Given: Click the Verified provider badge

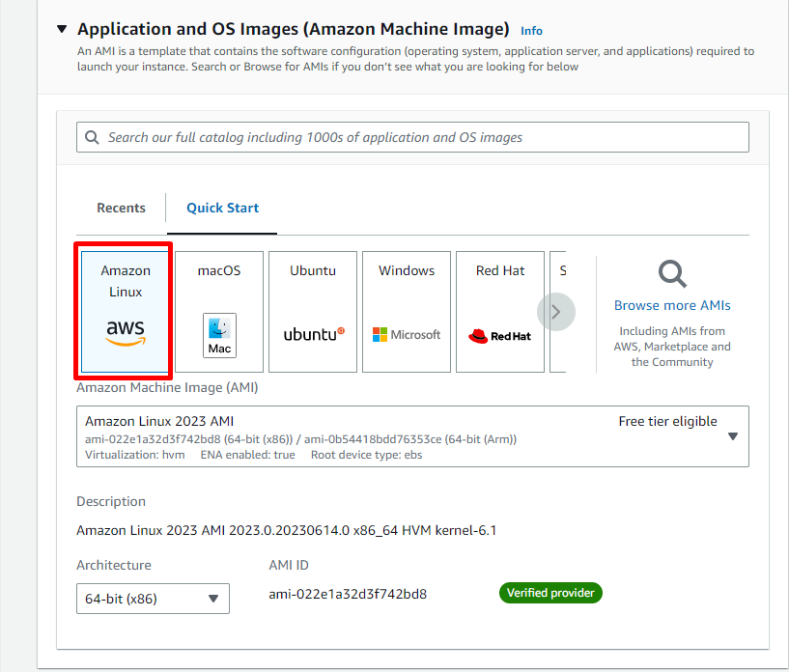Looking at the screenshot, I should click(550, 593).
